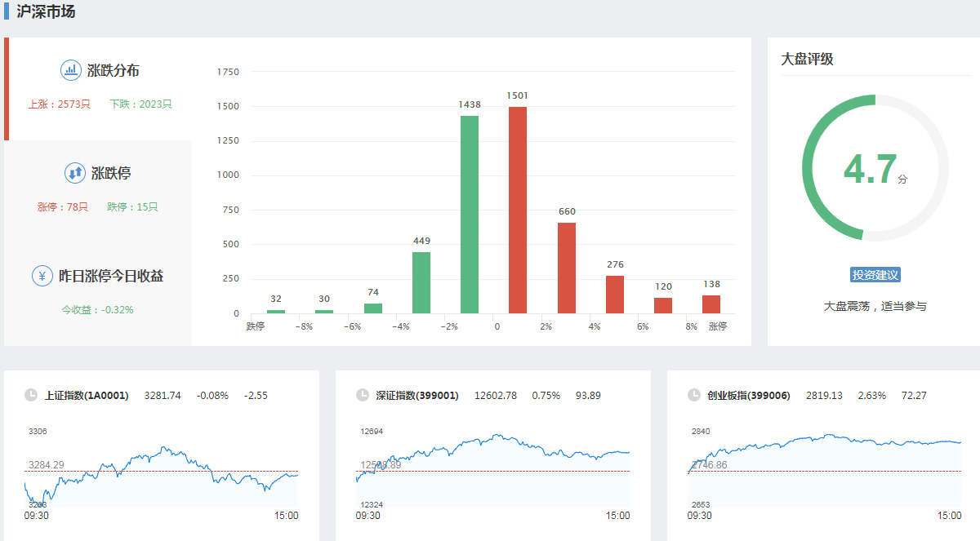The height and width of the screenshot is (541, 980).
Task: Click the red bar labeled 1501
Action: [x=518, y=211]
